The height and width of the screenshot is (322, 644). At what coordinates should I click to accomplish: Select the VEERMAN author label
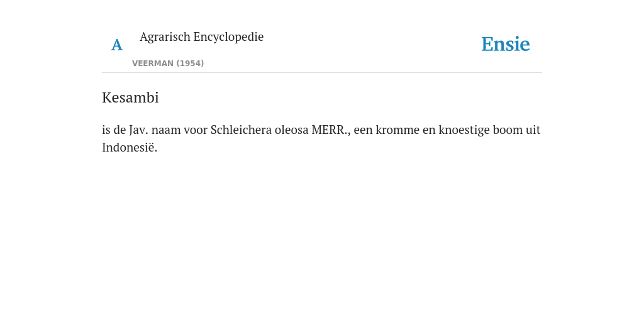click(x=153, y=64)
